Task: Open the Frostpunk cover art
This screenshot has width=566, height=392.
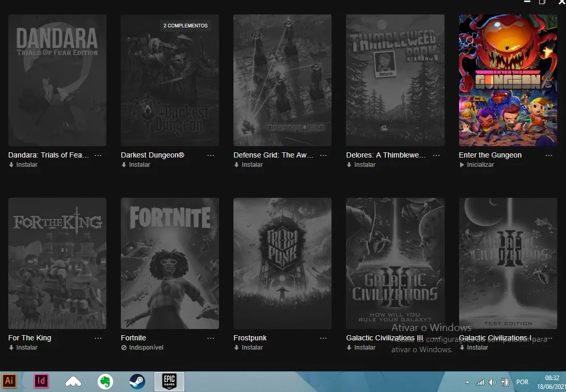Action: 282,263
